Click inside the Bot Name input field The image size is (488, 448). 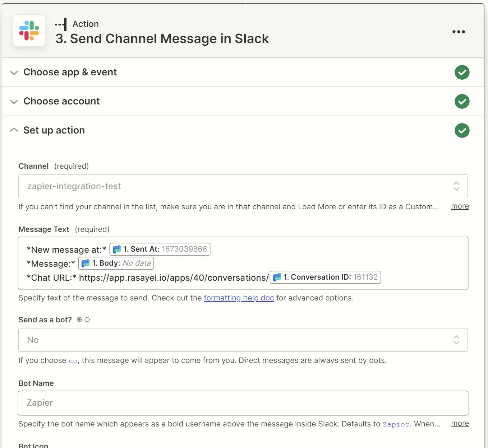[243, 403]
